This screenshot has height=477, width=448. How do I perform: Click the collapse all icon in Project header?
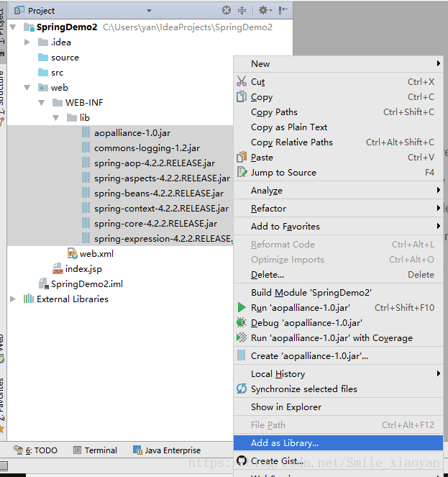[242, 10]
